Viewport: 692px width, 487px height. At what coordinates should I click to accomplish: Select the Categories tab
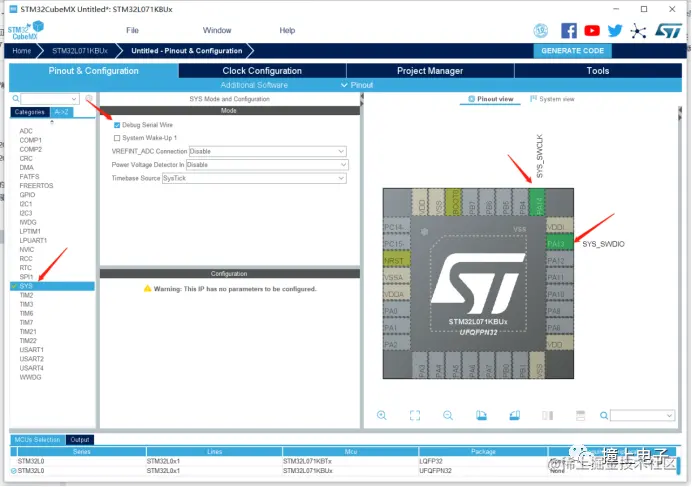[x=30, y=112]
